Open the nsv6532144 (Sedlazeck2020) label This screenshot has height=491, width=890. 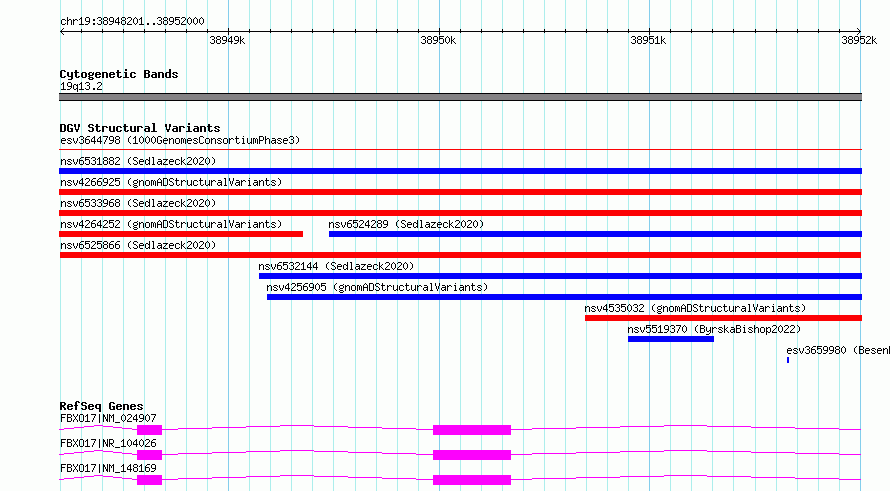pyautogui.click(x=336, y=266)
